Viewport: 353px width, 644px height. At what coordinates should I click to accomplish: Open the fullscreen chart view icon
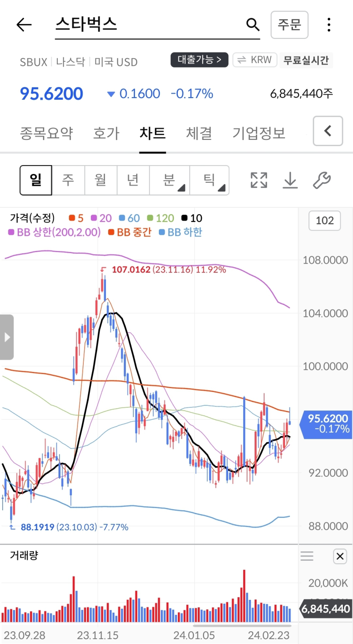(258, 180)
